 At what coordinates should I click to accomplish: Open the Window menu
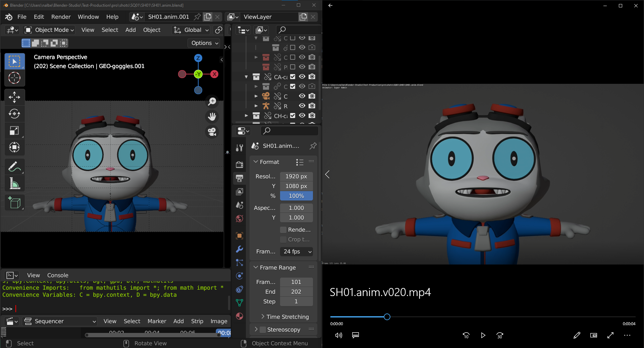coord(88,17)
